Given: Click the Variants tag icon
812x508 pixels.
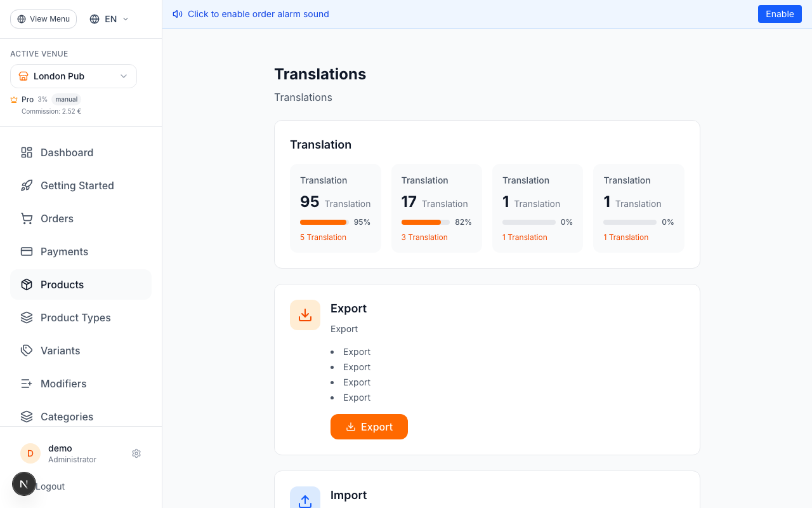Looking at the screenshot, I should click(x=26, y=351).
